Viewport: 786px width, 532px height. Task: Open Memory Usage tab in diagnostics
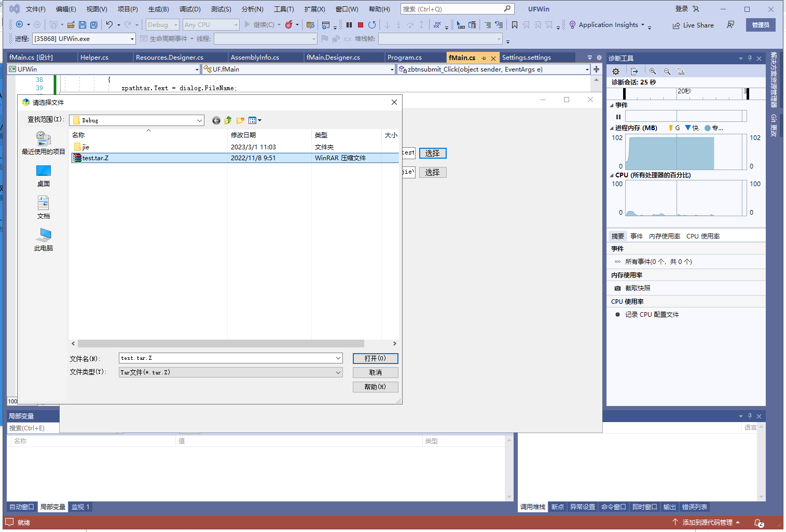point(665,236)
